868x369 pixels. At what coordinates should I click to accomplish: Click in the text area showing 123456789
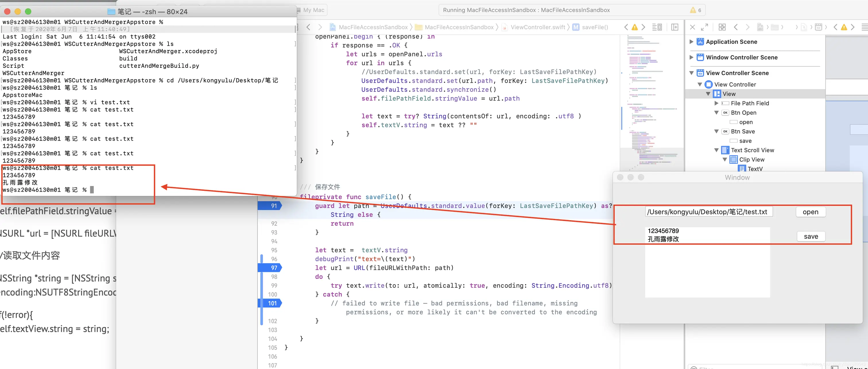[707, 262]
